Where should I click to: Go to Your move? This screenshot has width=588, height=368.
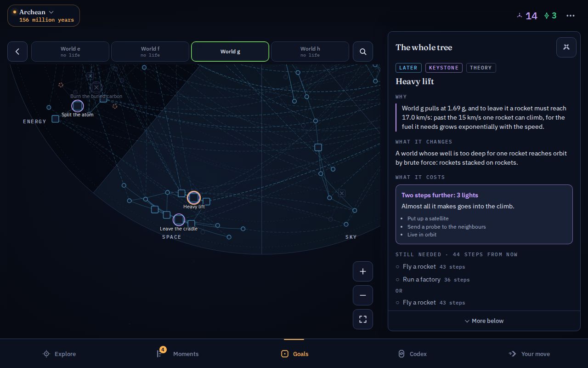529,354
